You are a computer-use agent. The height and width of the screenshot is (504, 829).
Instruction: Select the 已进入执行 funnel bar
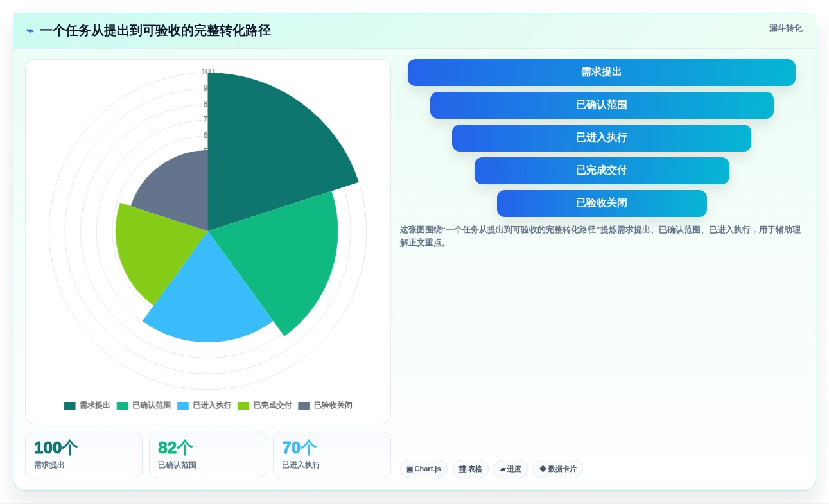click(x=602, y=138)
